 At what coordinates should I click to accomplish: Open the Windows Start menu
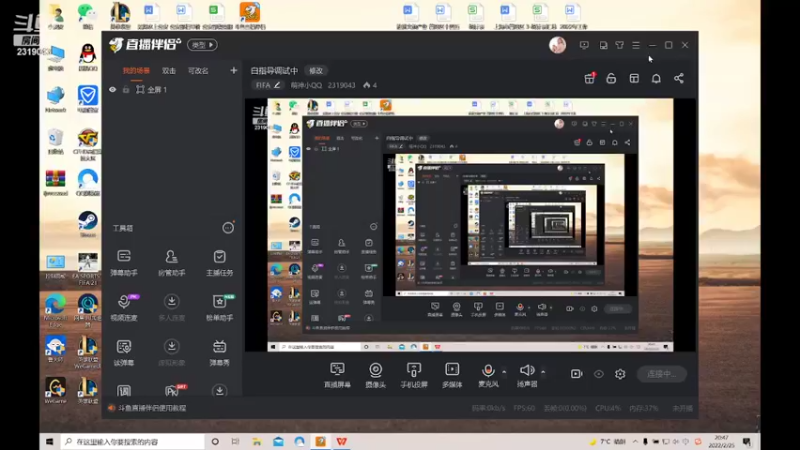pos(49,442)
